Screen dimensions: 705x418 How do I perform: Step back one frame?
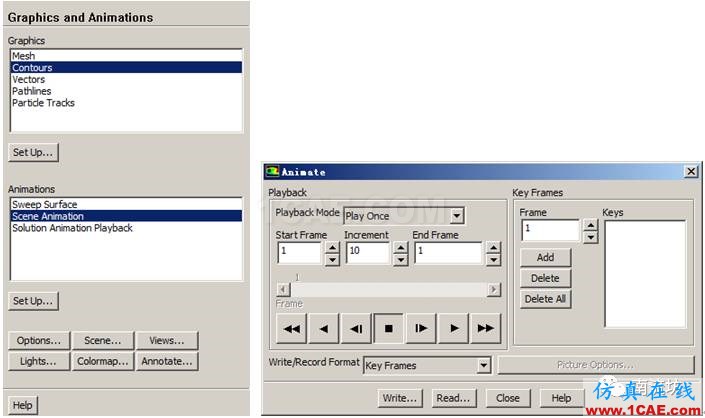pos(356,329)
